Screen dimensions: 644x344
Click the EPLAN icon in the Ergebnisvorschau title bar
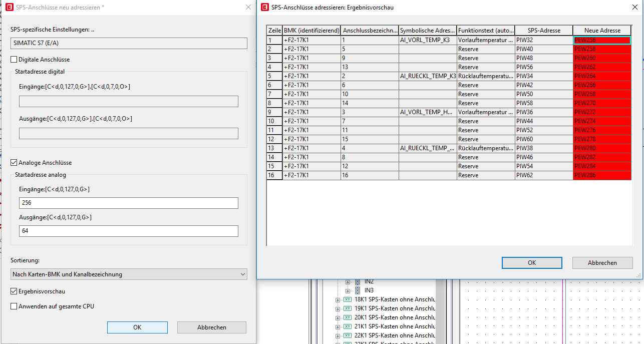[264, 8]
